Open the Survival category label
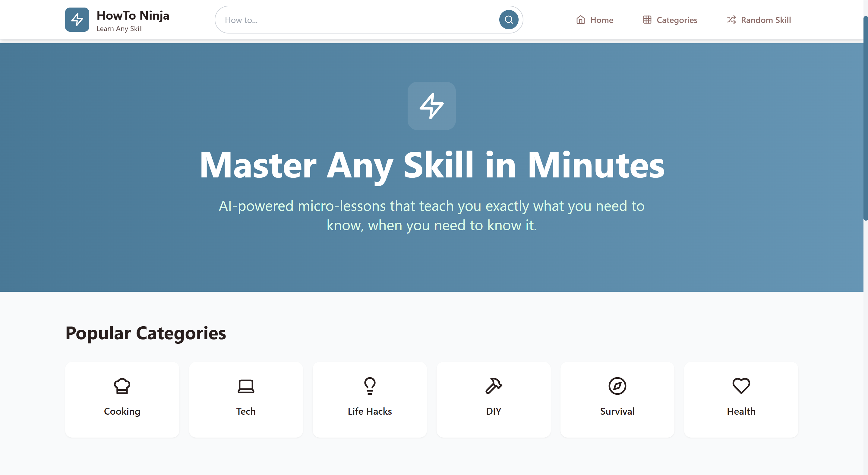This screenshot has width=868, height=475. (617, 411)
